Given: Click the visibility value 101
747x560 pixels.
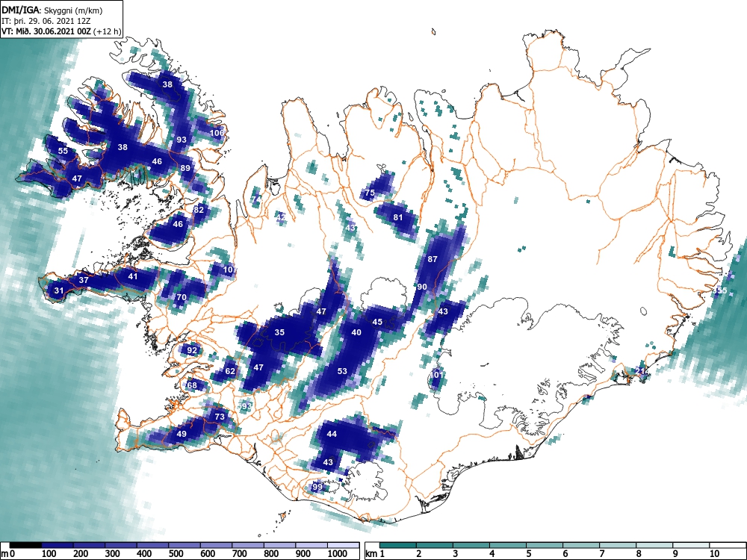Looking at the screenshot, I should (x=437, y=375).
